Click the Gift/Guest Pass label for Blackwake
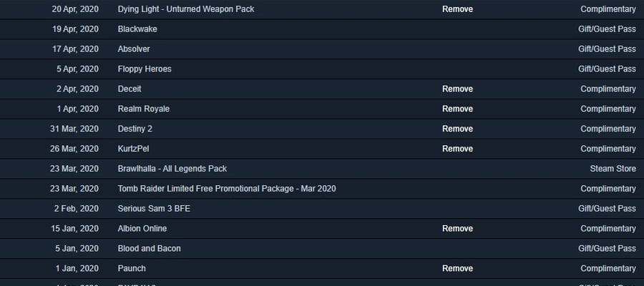This screenshot has width=644, height=286. (607, 29)
